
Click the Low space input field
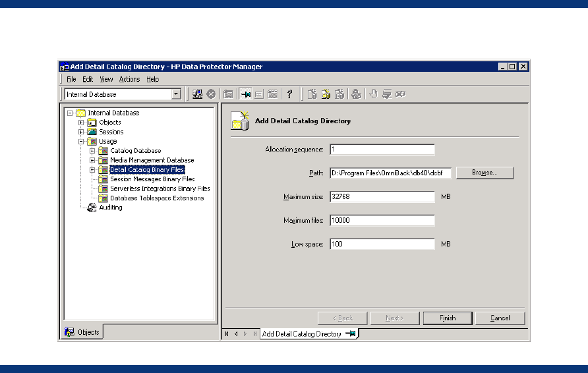click(382, 244)
